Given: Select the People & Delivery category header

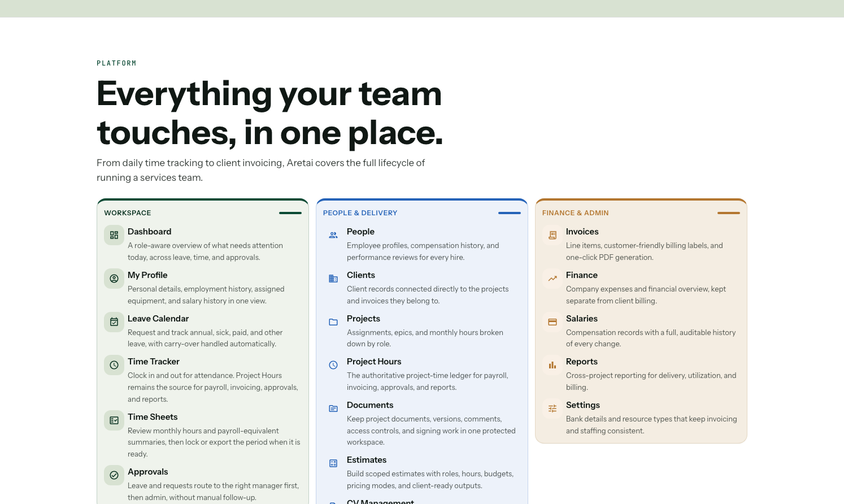Looking at the screenshot, I should (360, 213).
